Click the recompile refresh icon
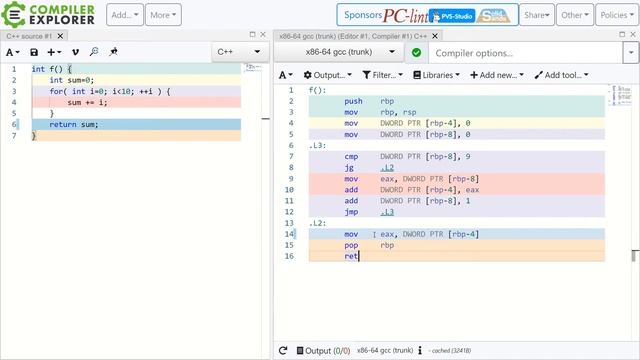 point(283,351)
